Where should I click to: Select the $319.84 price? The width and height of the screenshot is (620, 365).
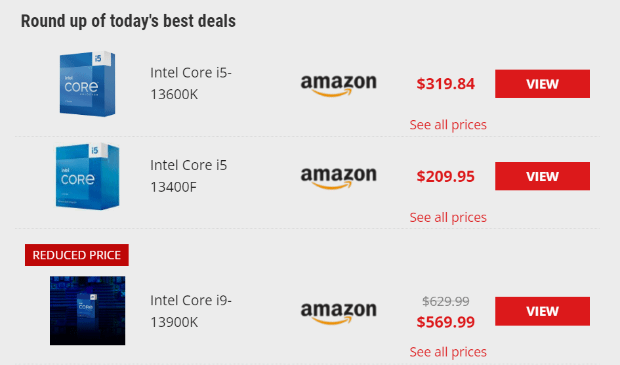[445, 84]
